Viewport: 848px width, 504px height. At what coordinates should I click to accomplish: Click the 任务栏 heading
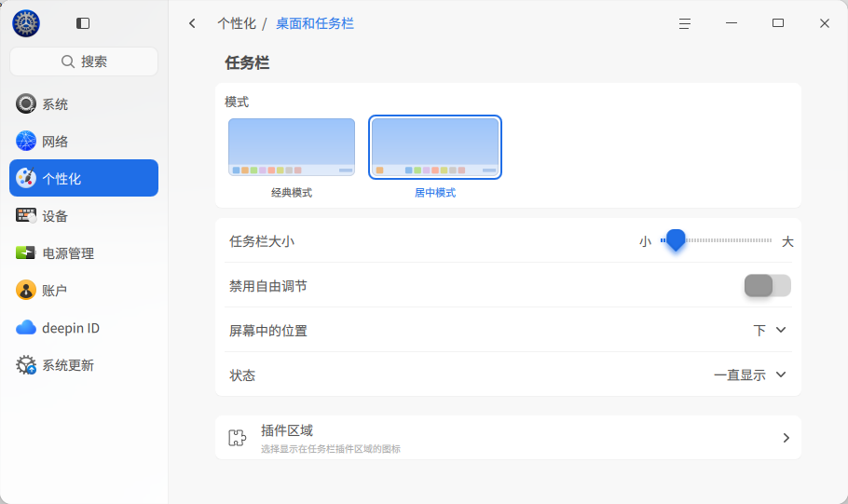(247, 62)
